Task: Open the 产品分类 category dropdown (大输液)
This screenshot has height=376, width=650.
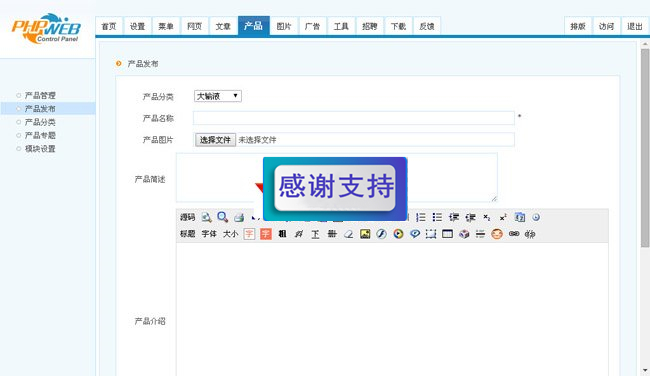Action: (x=218, y=96)
